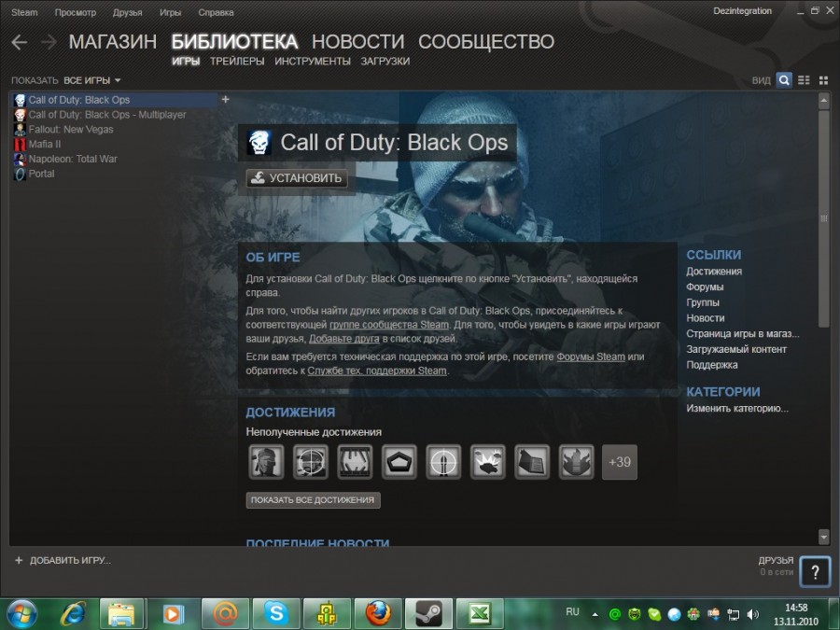
Task: Click ДОБАВИТЬ ИГРУ at the bottom
Action: point(70,560)
